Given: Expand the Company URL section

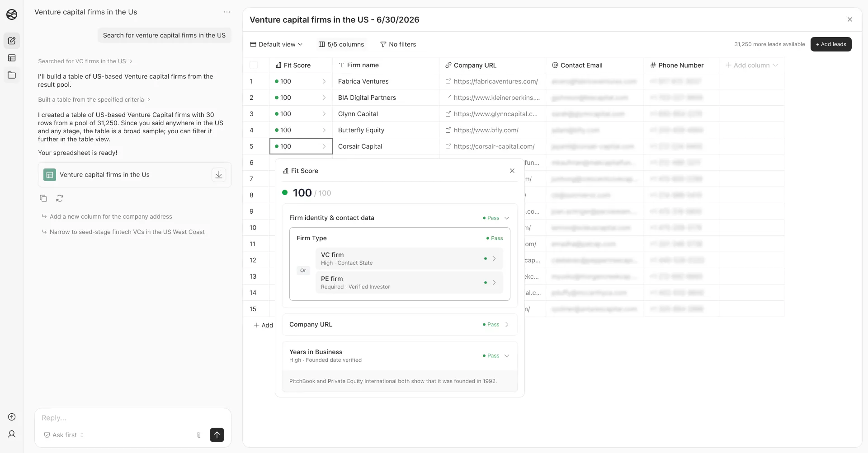Looking at the screenshot, I should click(507, 325).
